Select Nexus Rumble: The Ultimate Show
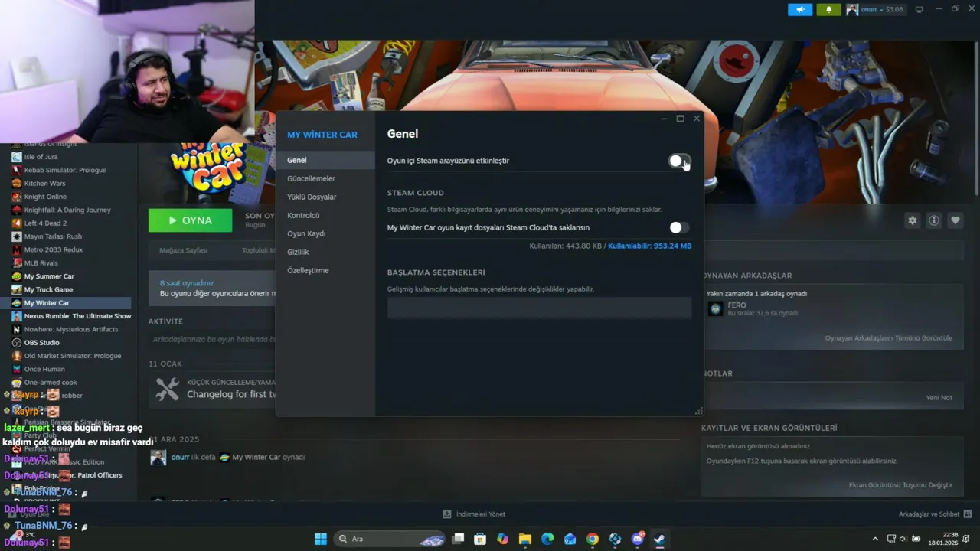Viewport: 980px width, 551px height. (77, 316)
